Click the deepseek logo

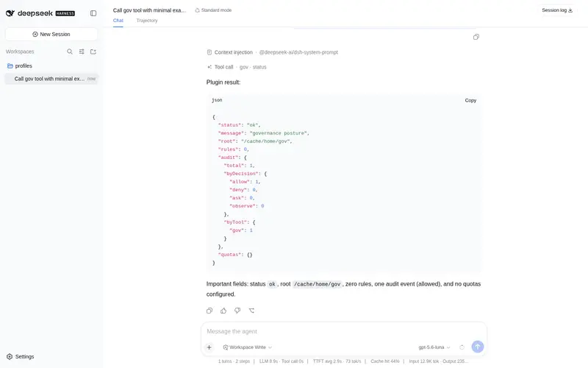click(40, 13)
